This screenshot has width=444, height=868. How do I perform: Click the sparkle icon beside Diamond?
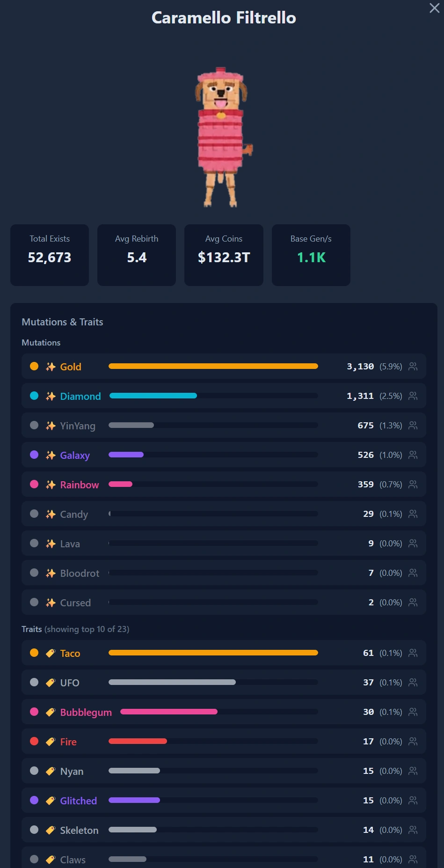point(51,396)
